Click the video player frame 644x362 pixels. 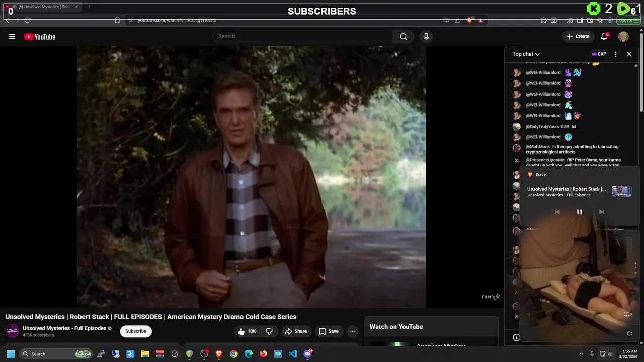pos(252,177)
